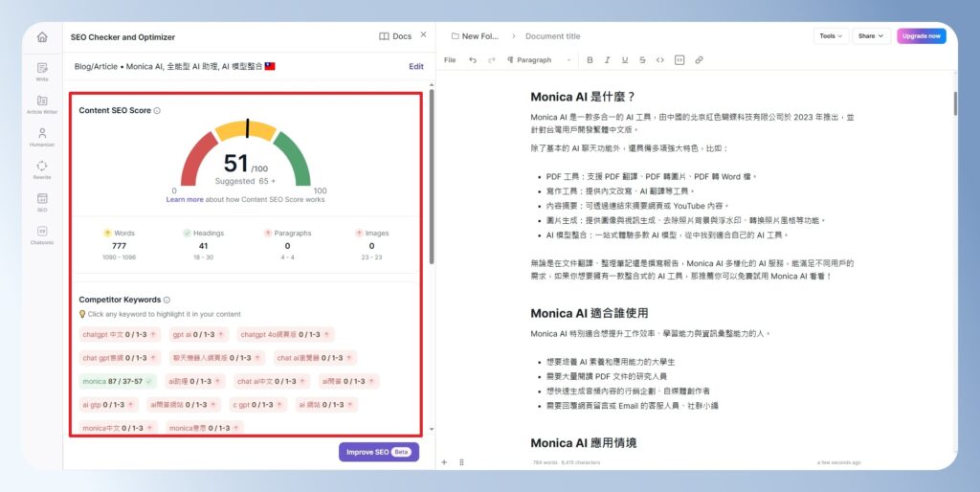Open the Learn more link
This screenshot has width=980, height=492.
[185, 200]
